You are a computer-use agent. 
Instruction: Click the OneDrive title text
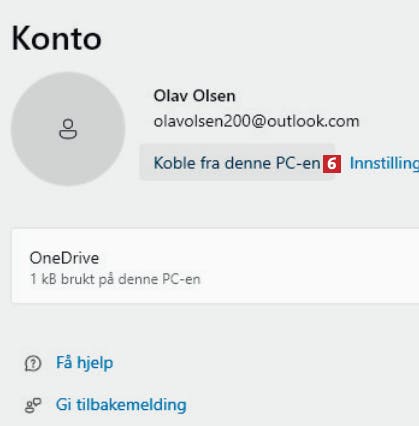(64, 258)
